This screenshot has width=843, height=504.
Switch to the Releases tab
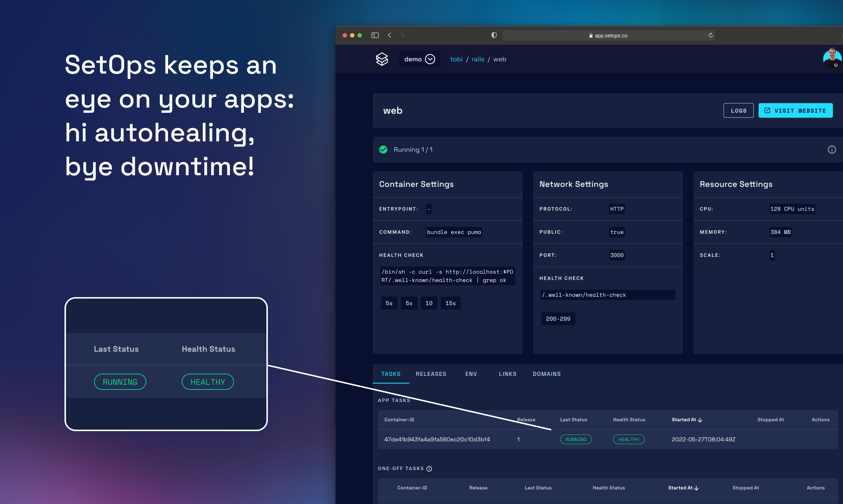coord(431,374)
